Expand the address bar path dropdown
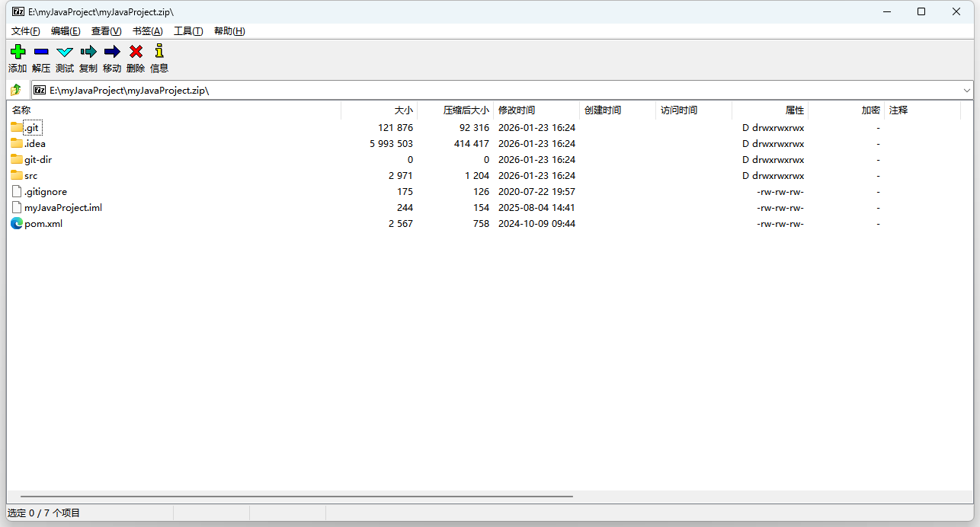This screenshot has height=527, width=980. click(x=966, y=90)
